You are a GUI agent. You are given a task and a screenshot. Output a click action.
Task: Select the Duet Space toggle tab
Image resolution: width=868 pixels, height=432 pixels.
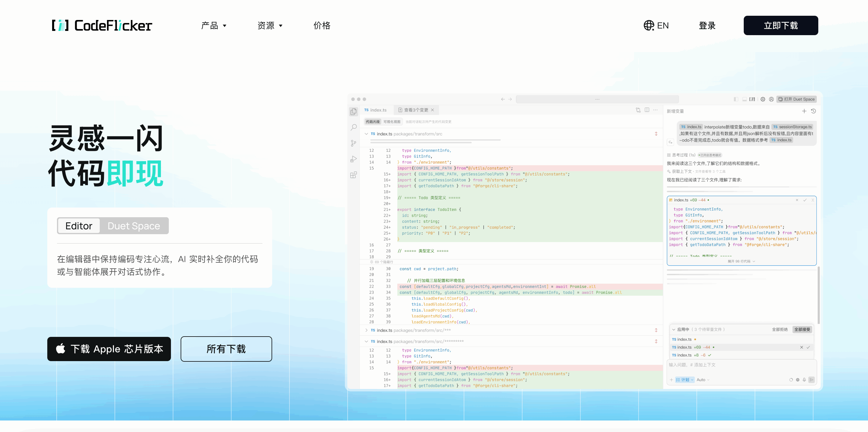click(134, 226)
